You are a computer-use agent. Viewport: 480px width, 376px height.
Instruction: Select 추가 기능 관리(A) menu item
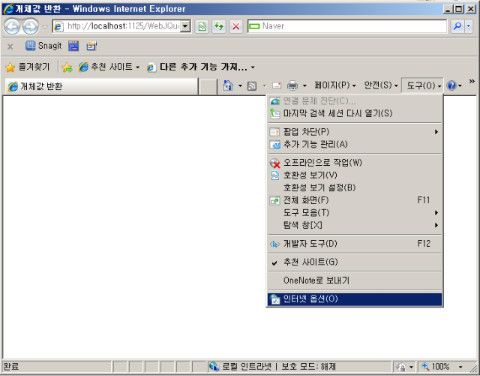(x=355, y=145)
